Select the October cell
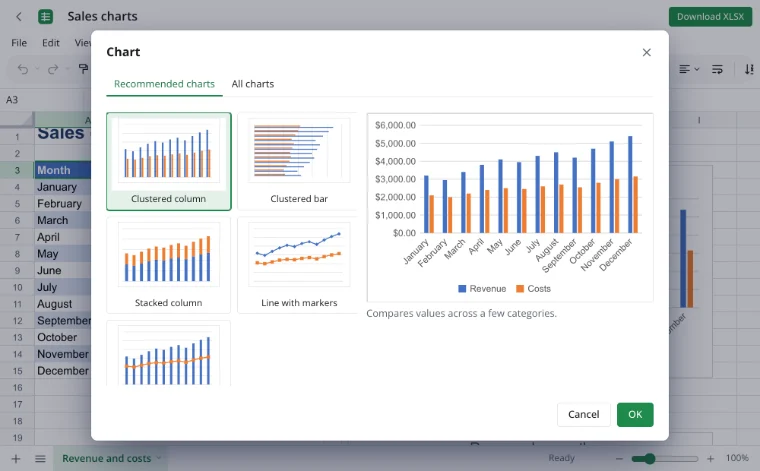This screenshot has width=760, height=471. tap(63, 337)
